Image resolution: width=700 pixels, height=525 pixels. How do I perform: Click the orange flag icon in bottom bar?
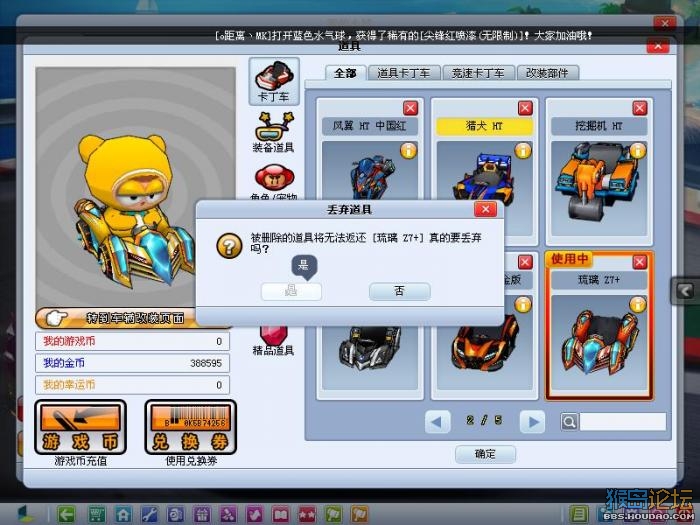pyautogui.click(x=359, y=514)
